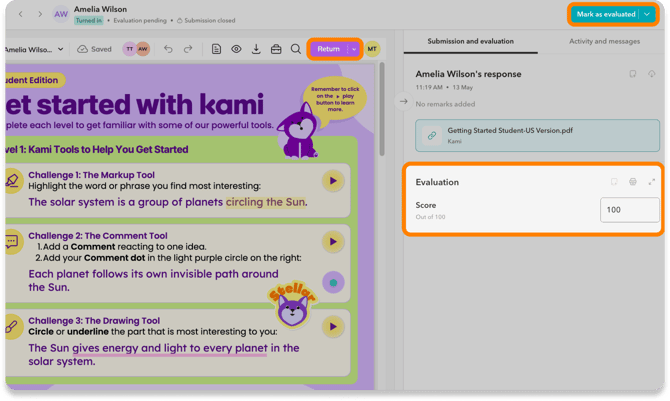Click highlighted text 'circling the Sun'
This screenshot has width=670, height=401.
pos(266,202)
